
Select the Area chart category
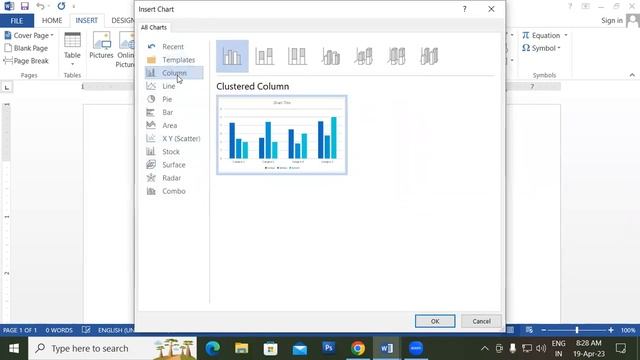[174, 125]
